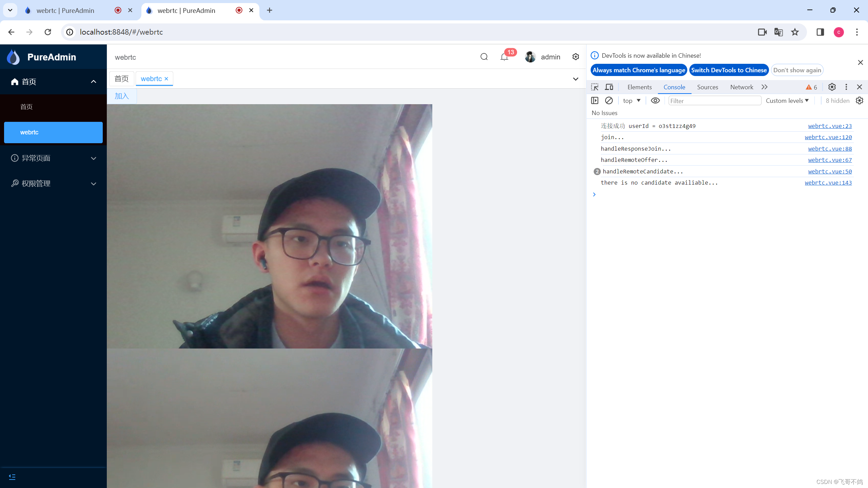The width and height of the screenshot is (868, 488).
Task: Click Always match Chrome's language button
Action: [639, 70]
